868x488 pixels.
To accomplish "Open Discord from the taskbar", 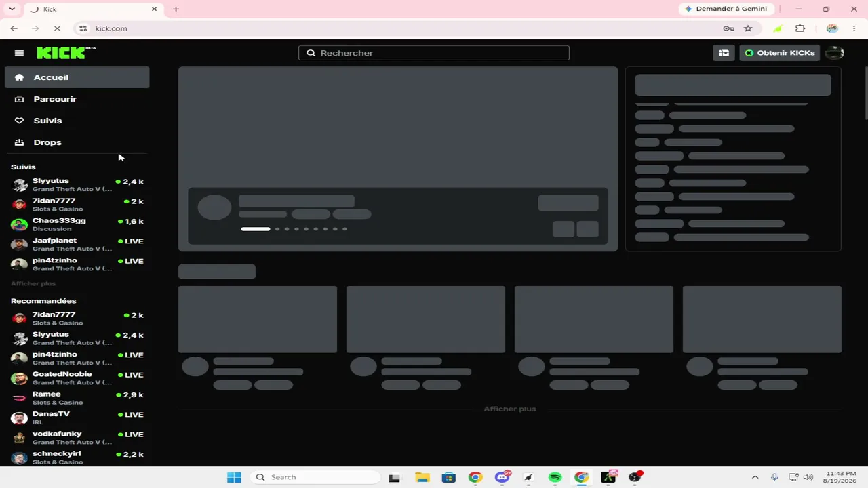I will tap(502, 477).
